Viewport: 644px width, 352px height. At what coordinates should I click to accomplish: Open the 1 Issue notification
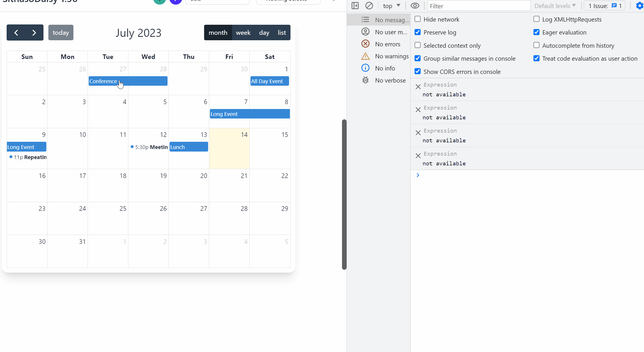[x=604, y=5]
